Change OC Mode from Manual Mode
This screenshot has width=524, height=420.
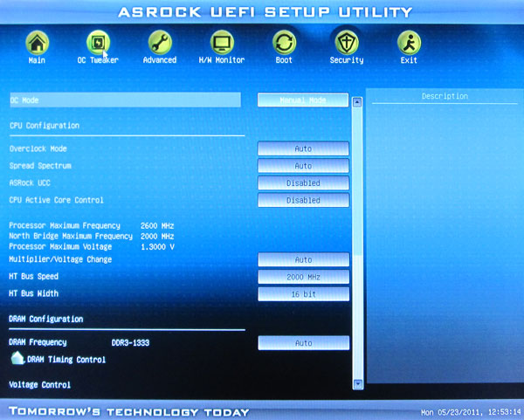point(303,100)
